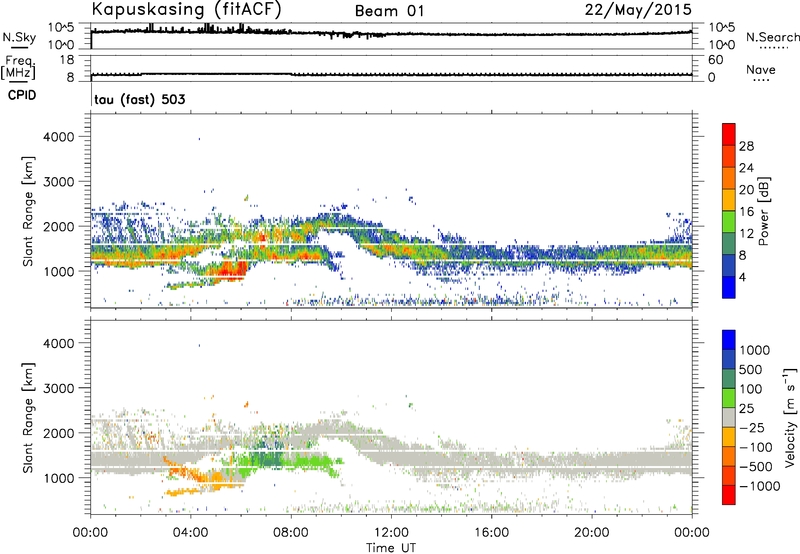
Task: Click the 4000 tick in the velocity panel
Action: pyautogui.click(x=59, y=343)
